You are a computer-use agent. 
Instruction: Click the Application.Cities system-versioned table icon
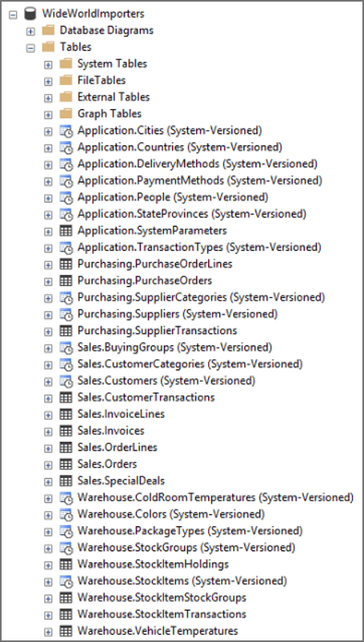[x=66, y=131]
